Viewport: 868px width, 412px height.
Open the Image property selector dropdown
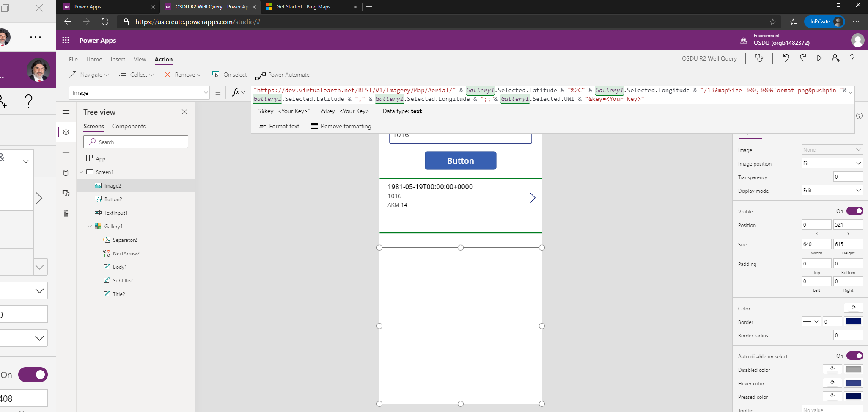coord(139,93)
